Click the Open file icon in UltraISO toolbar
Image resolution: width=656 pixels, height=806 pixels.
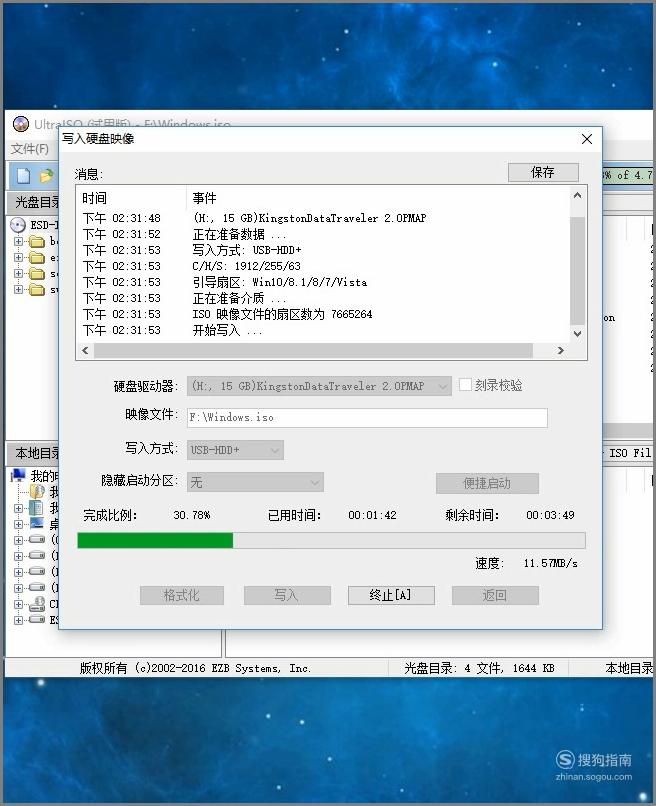tap(46, 176)
